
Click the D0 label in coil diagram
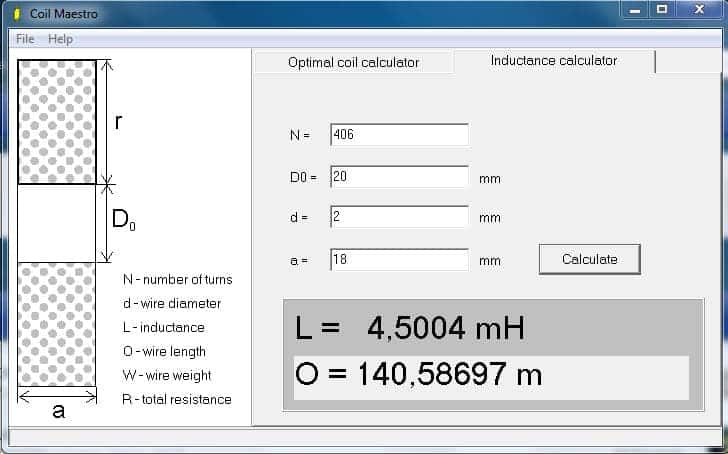[124, 219]
